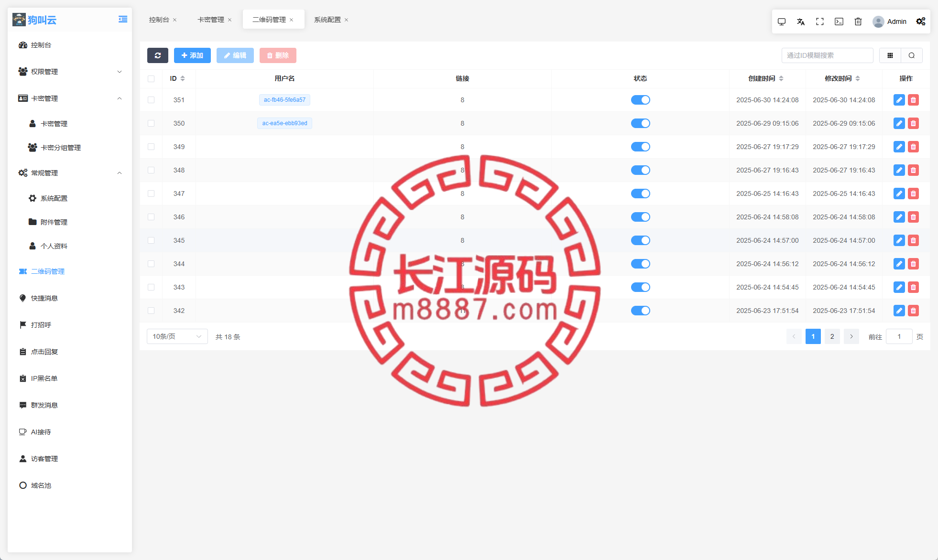Open Admin user menu
Image resolution: width=938 pixels, height=560 pixels.
(890, 22)
